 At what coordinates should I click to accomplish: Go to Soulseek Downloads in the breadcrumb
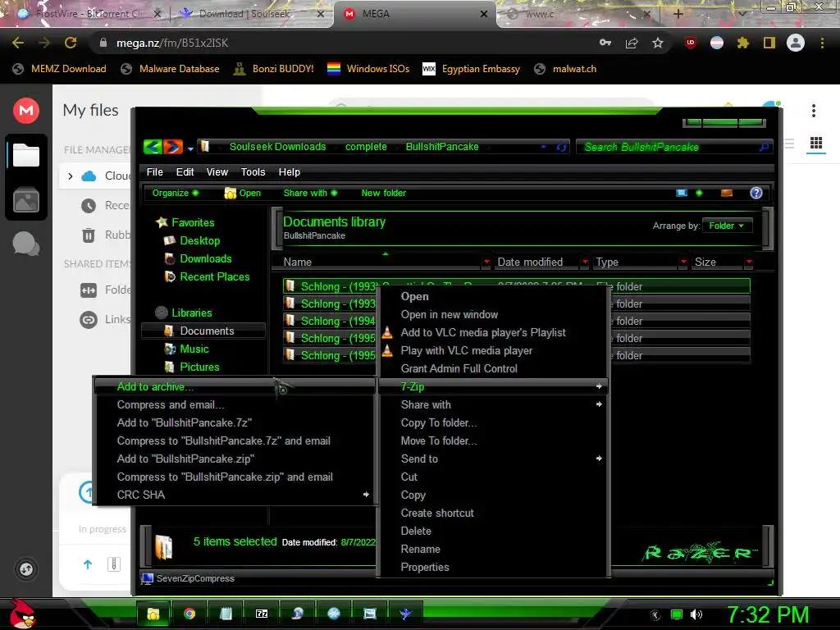point(277,146)
